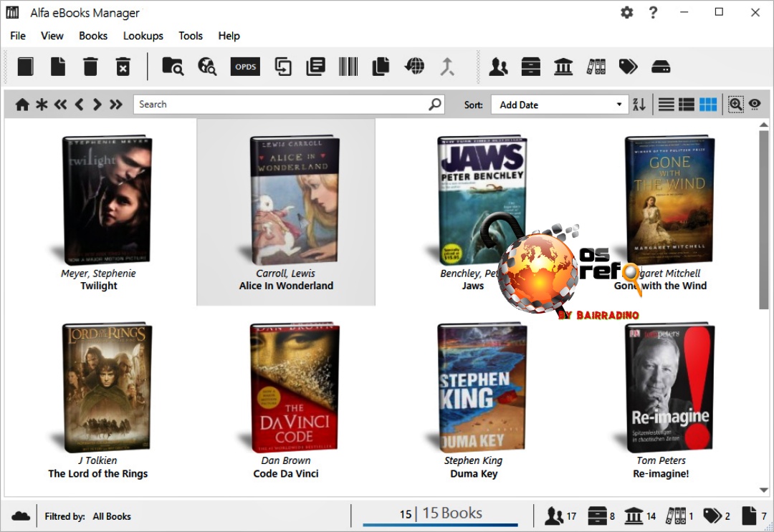Select the Twilight book cover
The width and height of the screenshot is (774, 532).
[x=105, y=200]
